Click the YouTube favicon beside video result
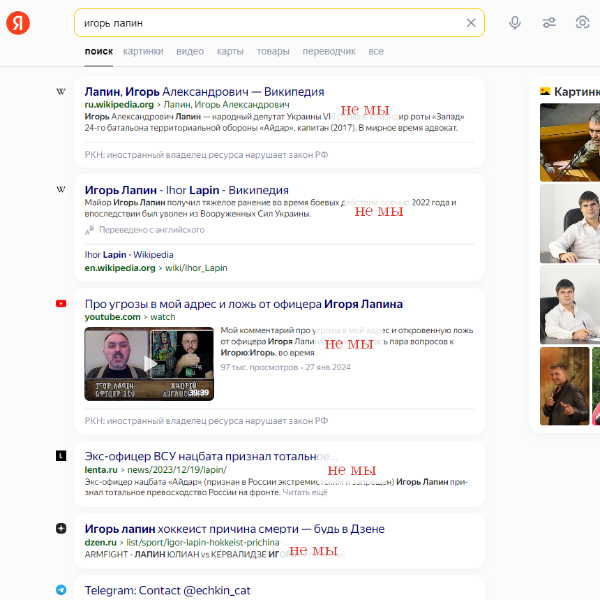 pos(61,303)
